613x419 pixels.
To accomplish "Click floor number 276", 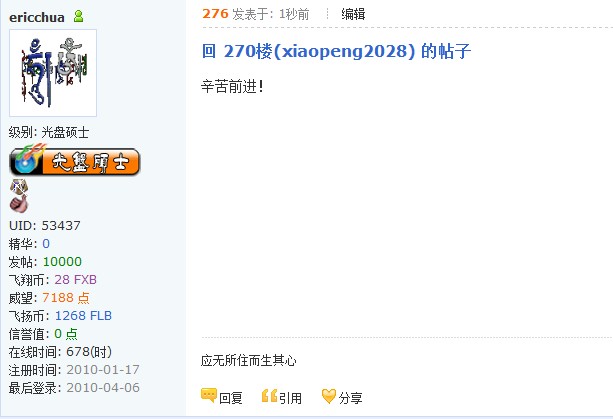I will pos(215,14).
